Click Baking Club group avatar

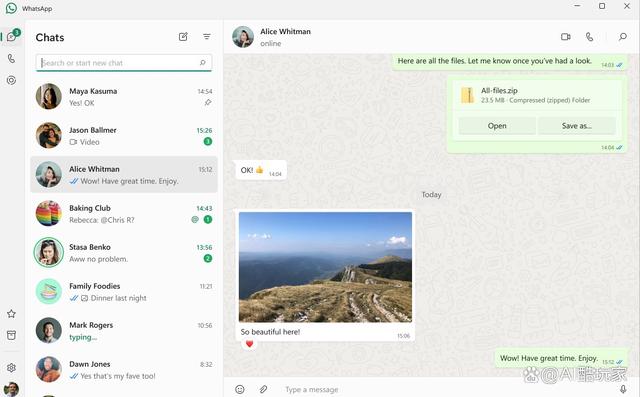point(49,213)
